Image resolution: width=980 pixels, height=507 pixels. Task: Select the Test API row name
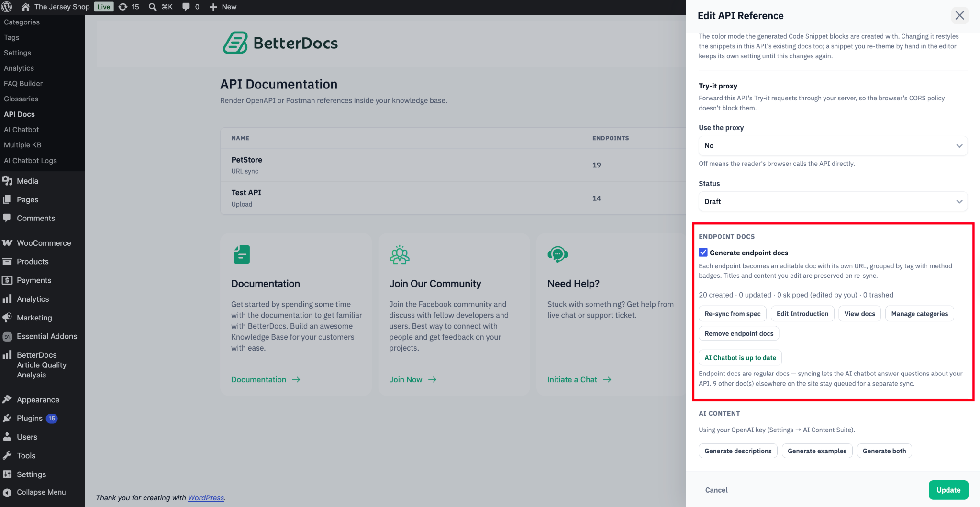click(246, 192)
